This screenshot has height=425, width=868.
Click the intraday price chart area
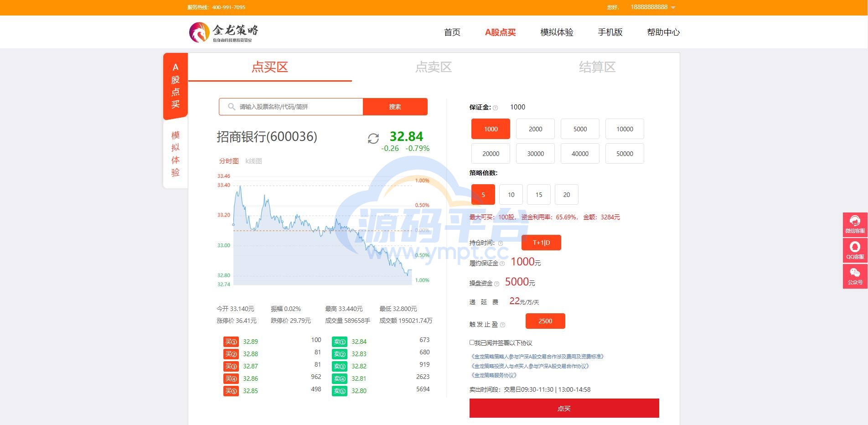point(323,230)
